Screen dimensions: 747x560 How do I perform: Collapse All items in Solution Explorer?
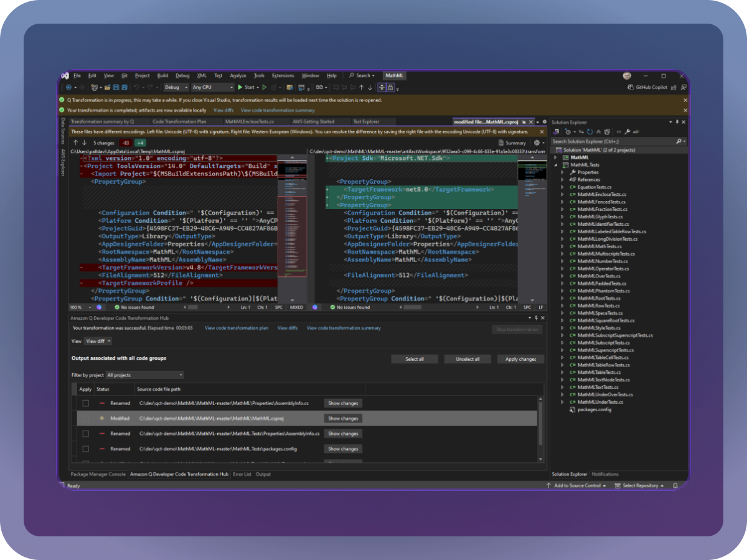click(x=599, y=131)
